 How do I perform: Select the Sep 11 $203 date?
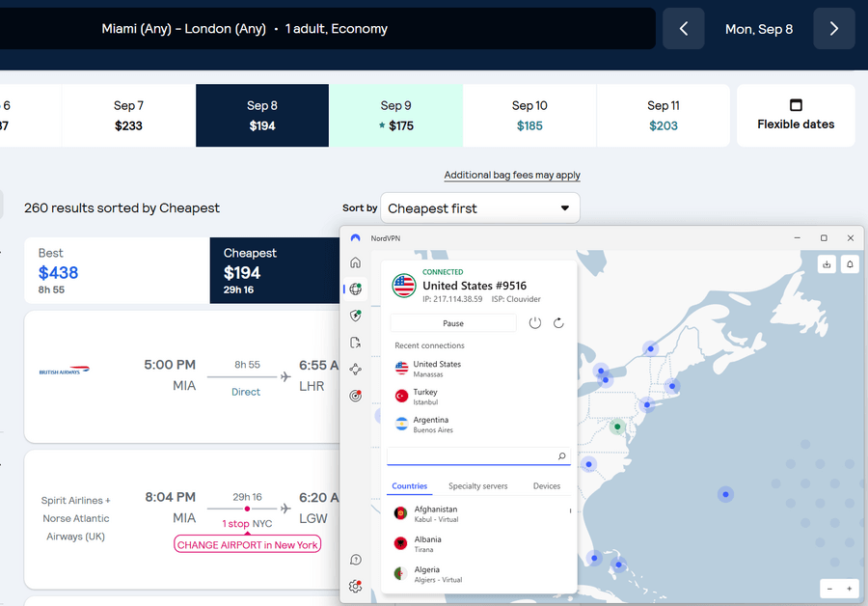coord(664,115)
